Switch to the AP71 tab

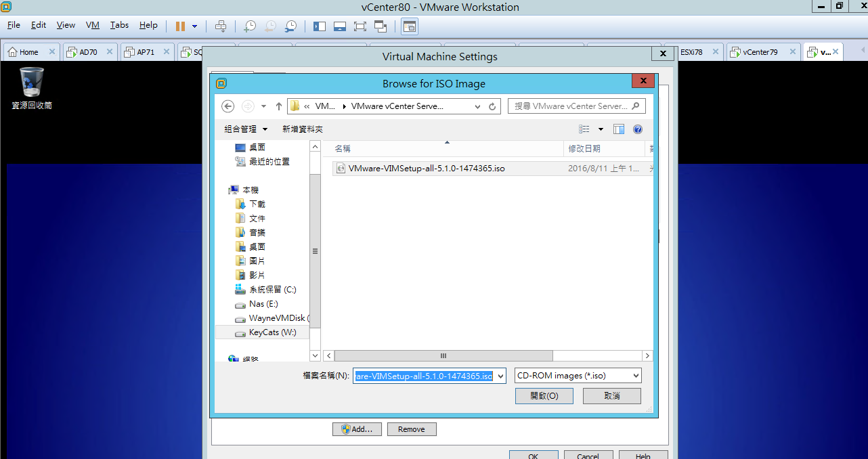146,52
